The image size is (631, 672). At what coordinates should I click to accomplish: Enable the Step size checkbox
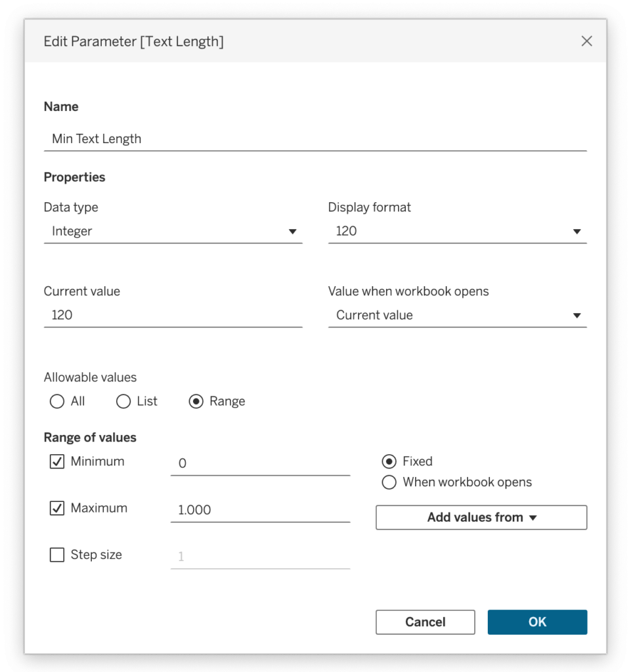tap(57, 555)
